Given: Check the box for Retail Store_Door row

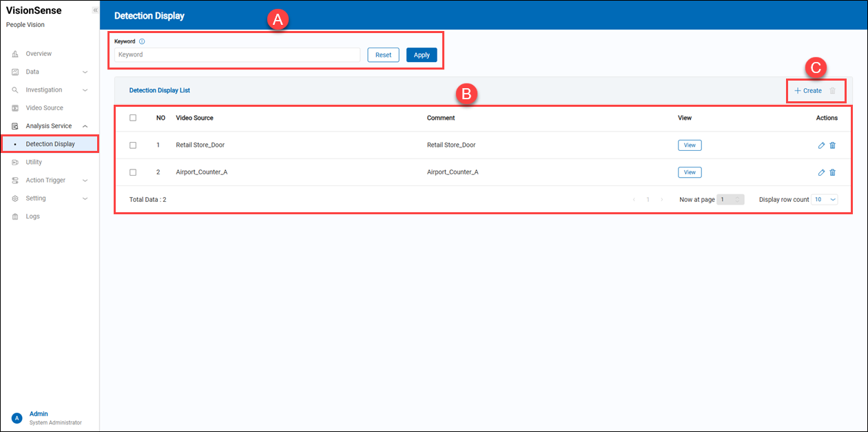Looking at the screenshot, I should (133, 145).
